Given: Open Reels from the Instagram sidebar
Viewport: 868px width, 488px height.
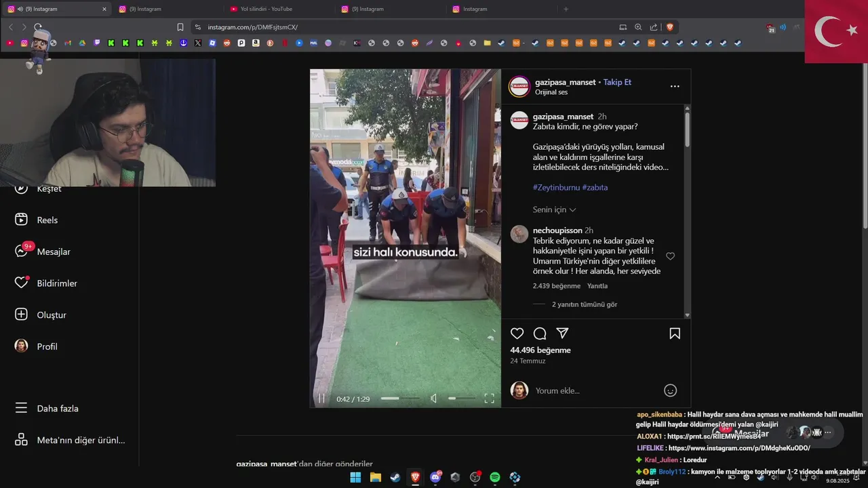Looking at the screenshot, I should (37, 220).
